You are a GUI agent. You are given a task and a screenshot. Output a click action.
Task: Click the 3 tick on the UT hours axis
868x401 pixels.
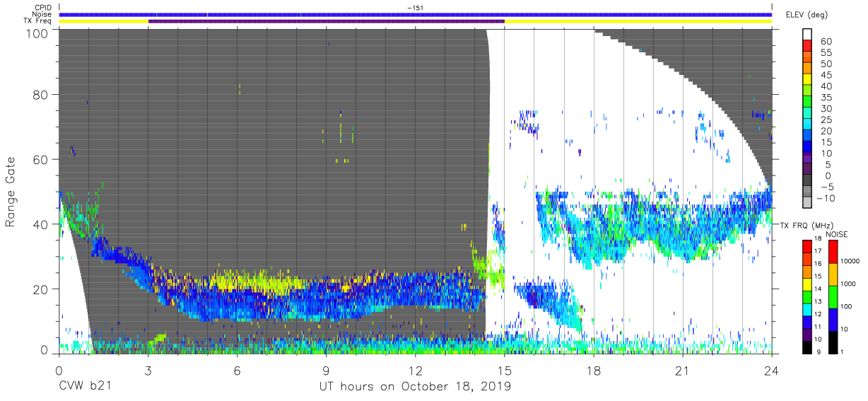click(x=148, y=370)
